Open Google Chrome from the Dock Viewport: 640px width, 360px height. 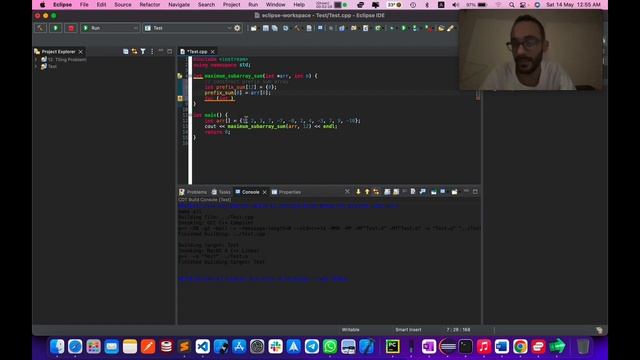coord(520,347)
